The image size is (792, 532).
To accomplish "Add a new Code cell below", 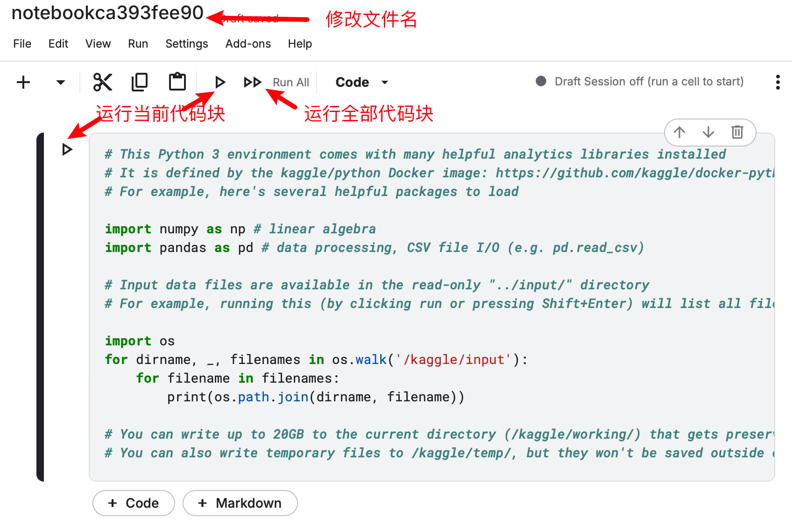I will pos(134,503).
